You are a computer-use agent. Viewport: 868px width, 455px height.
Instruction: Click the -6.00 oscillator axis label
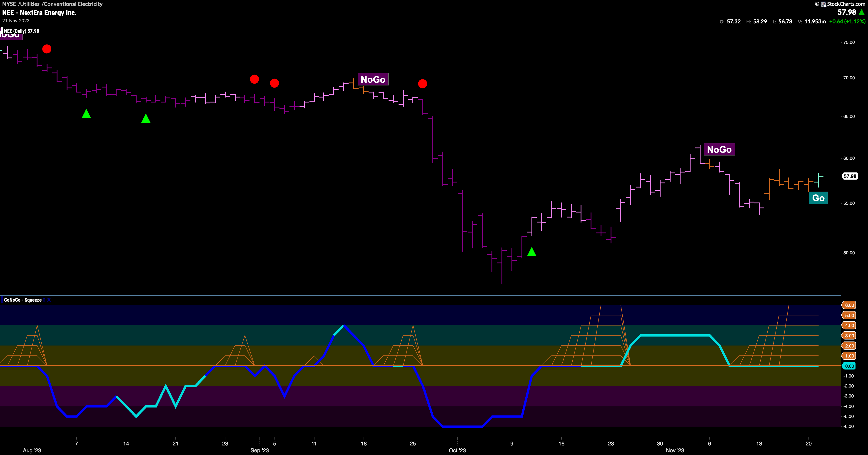point(848,427)
